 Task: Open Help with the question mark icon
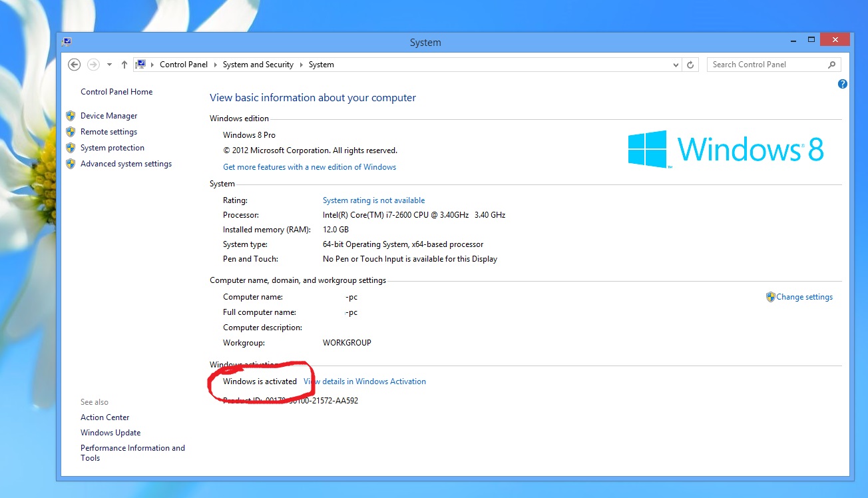tap(842, 84)
